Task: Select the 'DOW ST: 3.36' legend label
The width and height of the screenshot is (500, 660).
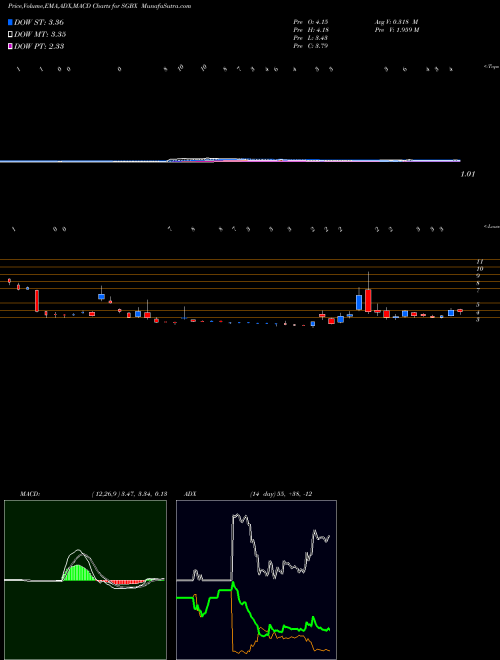Action: [x=39, y=22]
